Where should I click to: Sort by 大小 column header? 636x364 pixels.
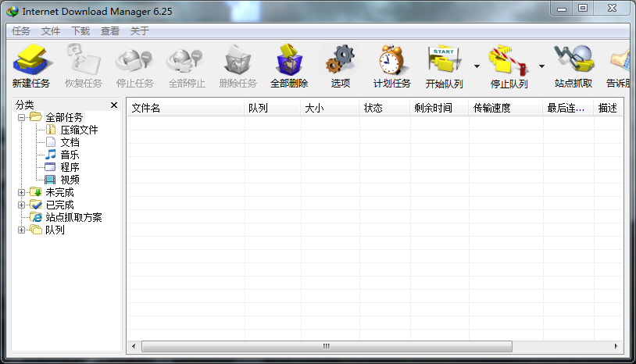point(330,108)
